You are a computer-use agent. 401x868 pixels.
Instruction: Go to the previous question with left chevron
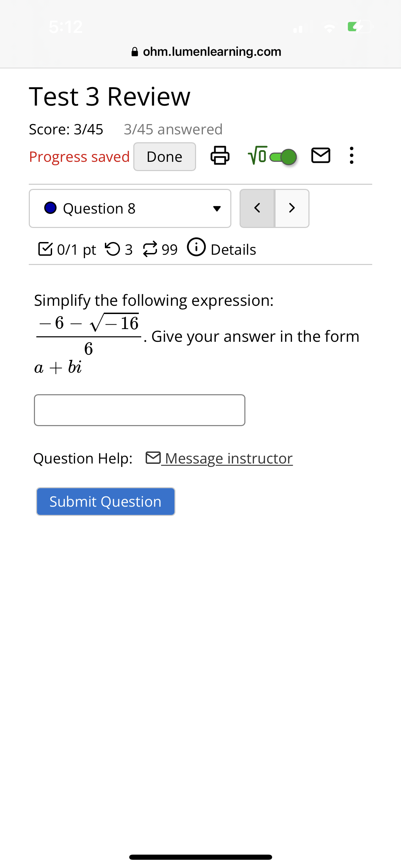coord(257,208)
